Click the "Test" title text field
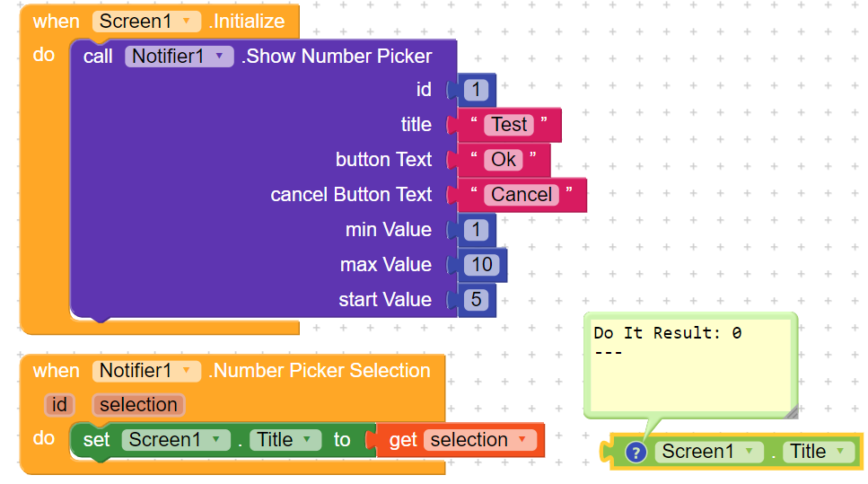868x484 pixels. (x=509, y=125)
